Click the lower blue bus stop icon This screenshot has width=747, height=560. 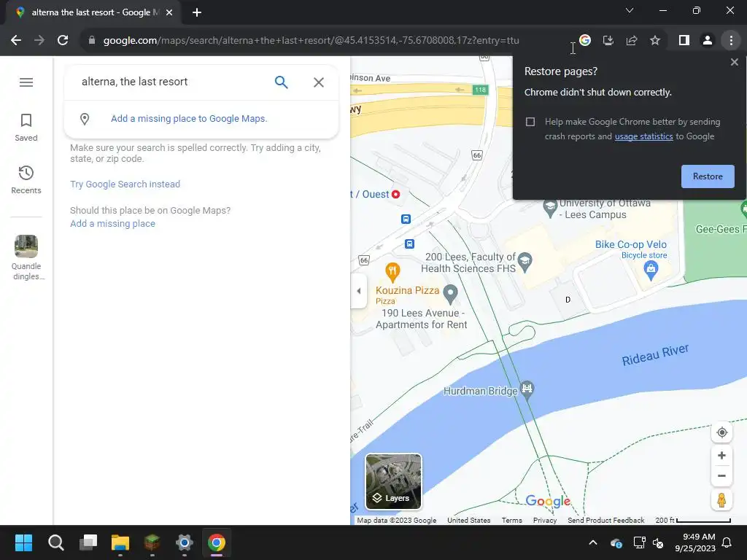409,244
